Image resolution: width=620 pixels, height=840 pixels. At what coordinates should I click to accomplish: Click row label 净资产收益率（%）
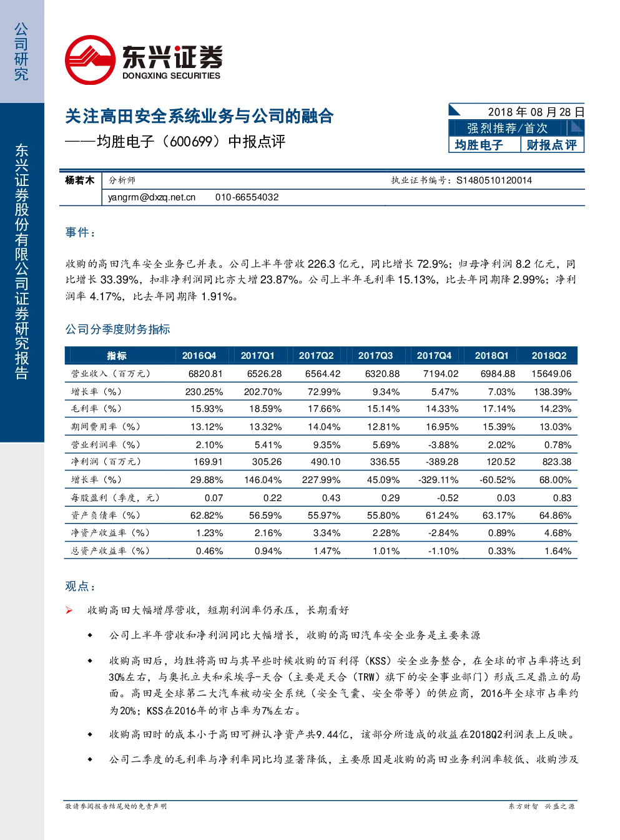tap(111, 533)
